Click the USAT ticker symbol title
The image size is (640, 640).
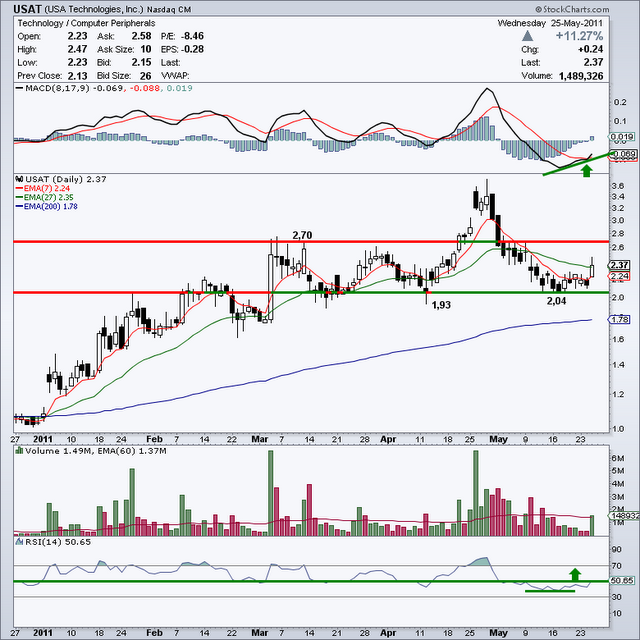27,9
